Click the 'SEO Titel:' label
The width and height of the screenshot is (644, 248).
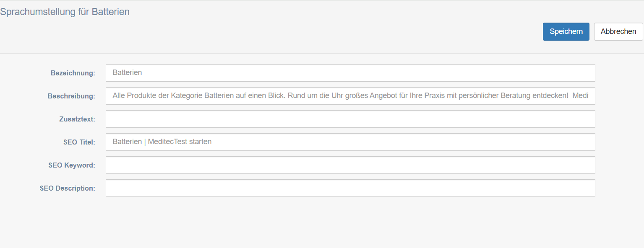click(x=79, y=142)
